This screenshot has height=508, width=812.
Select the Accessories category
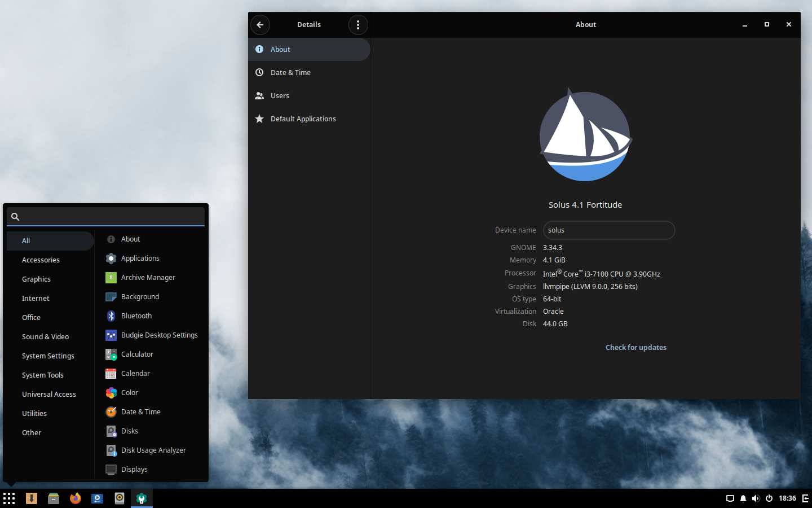50,260
